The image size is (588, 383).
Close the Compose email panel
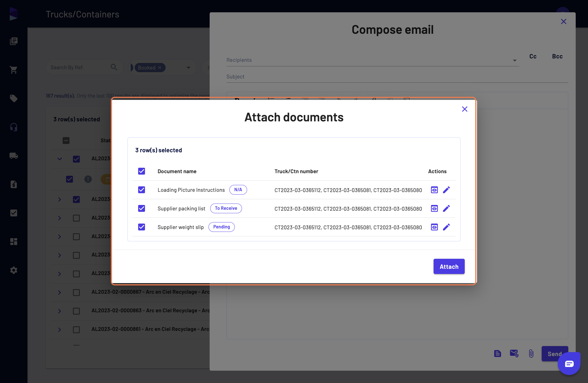[x=564, y=21]
